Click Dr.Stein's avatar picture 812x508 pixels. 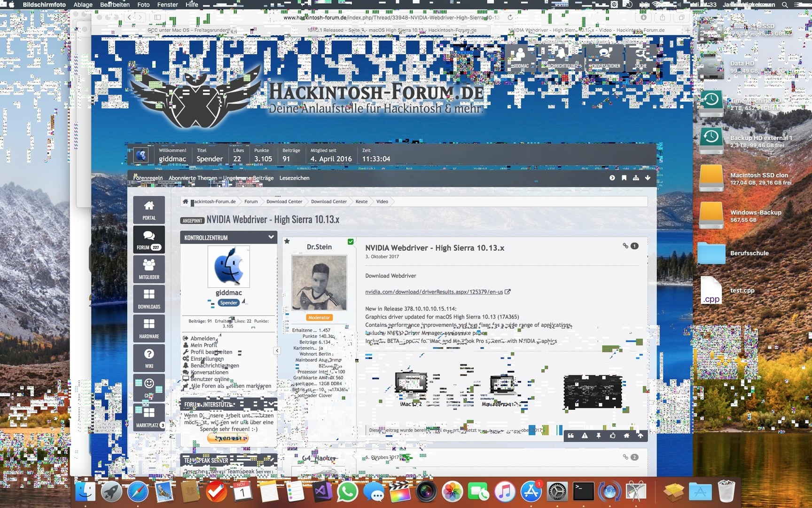point(319,283)
